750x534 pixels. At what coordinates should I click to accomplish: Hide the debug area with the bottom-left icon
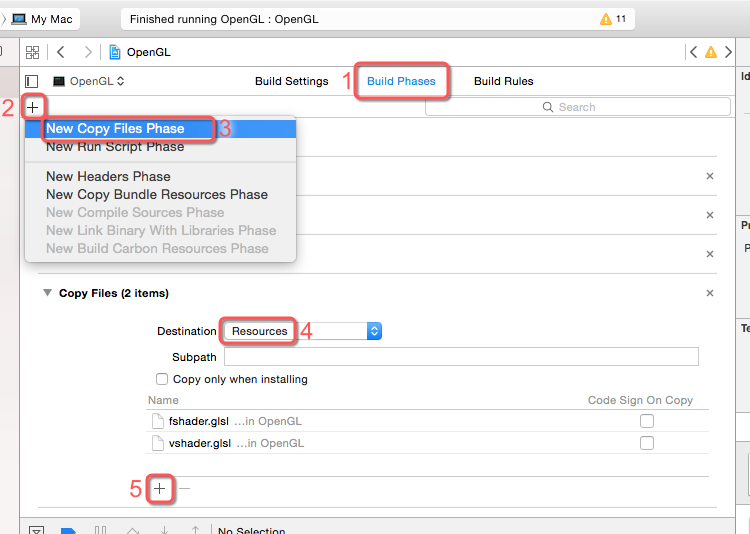(x=37, y=530)
